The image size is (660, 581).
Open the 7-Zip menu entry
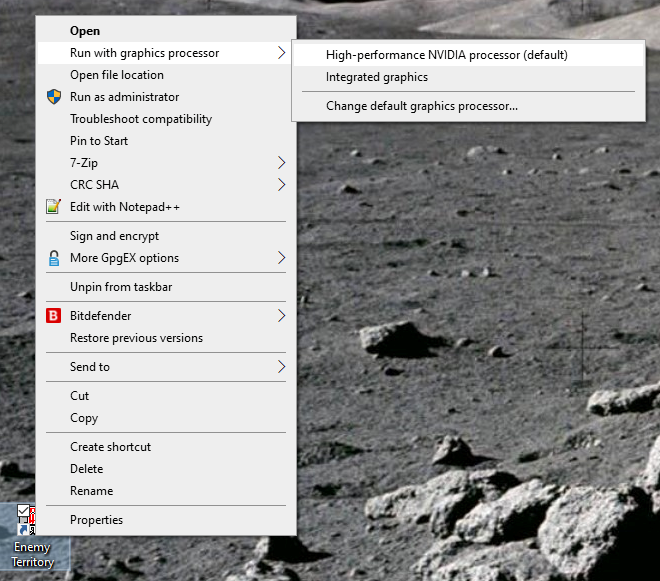(x=166, y=163)
